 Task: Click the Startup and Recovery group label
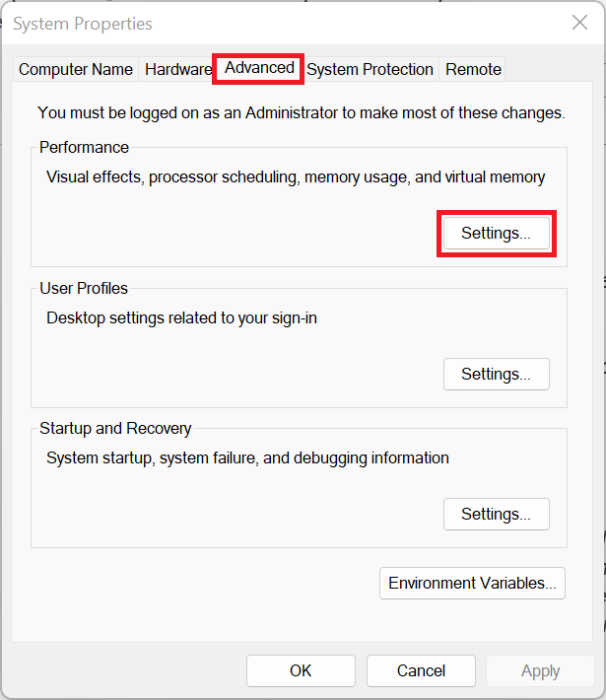click(x=115, y=429)
